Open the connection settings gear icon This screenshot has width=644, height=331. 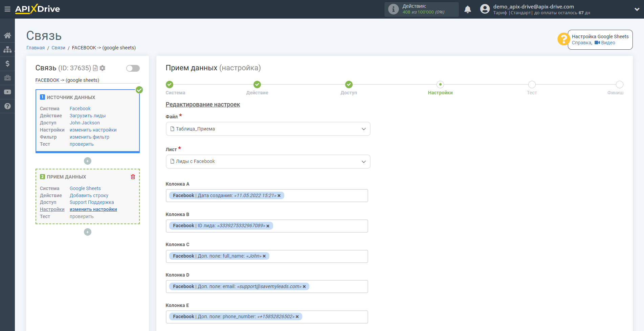(103, 68)
